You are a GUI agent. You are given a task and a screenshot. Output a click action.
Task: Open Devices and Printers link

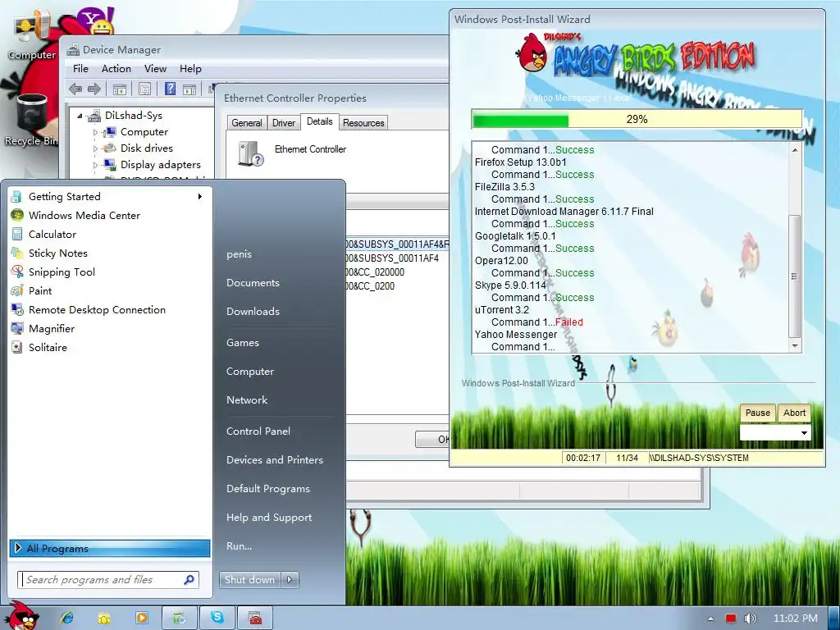coord(275,459)
